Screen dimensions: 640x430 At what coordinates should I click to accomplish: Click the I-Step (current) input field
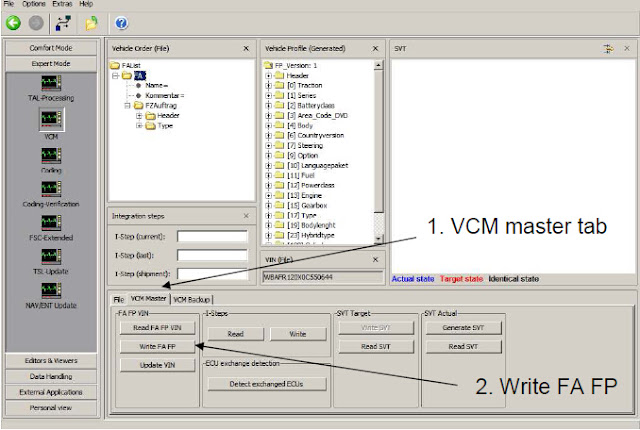[212, 237]
